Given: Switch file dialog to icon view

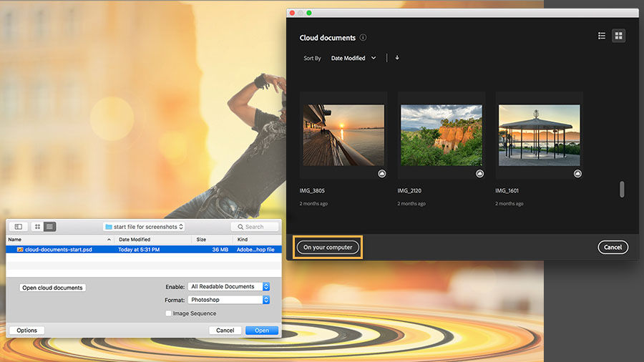Looking at the screenshot, I should tap(37, 227).
